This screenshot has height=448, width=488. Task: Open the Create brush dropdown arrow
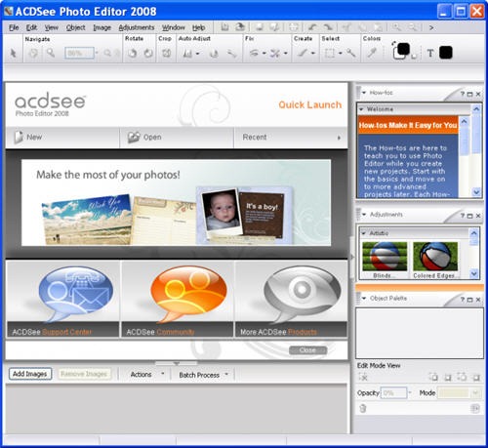click(x=313, y=54)
